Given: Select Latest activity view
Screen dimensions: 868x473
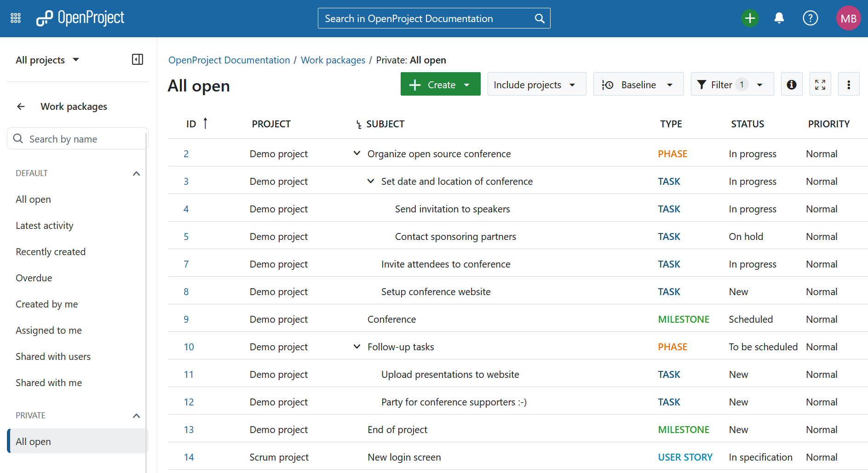Looking at the screenshot, I should tap(45, 226).
